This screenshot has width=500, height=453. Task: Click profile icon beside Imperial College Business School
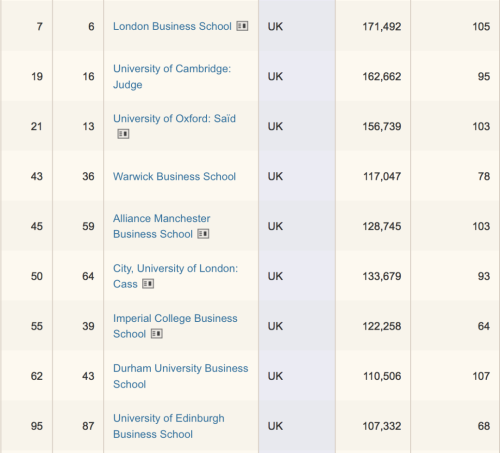[157, 334]
